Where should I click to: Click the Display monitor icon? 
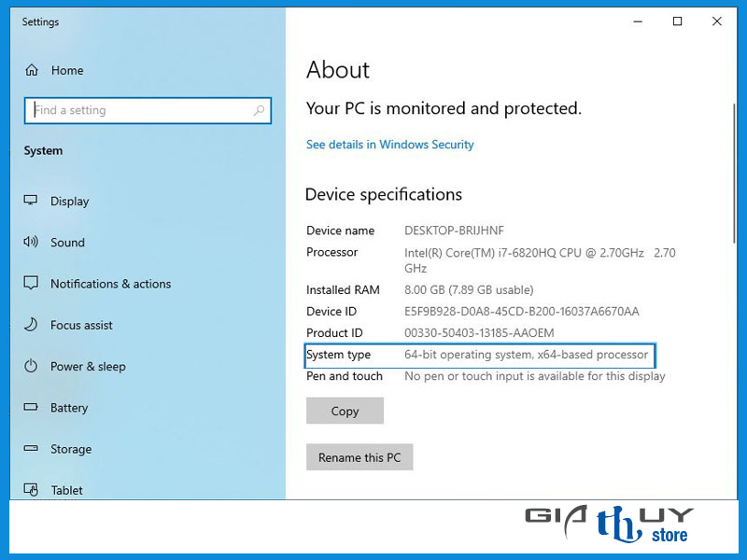point(31,201)
